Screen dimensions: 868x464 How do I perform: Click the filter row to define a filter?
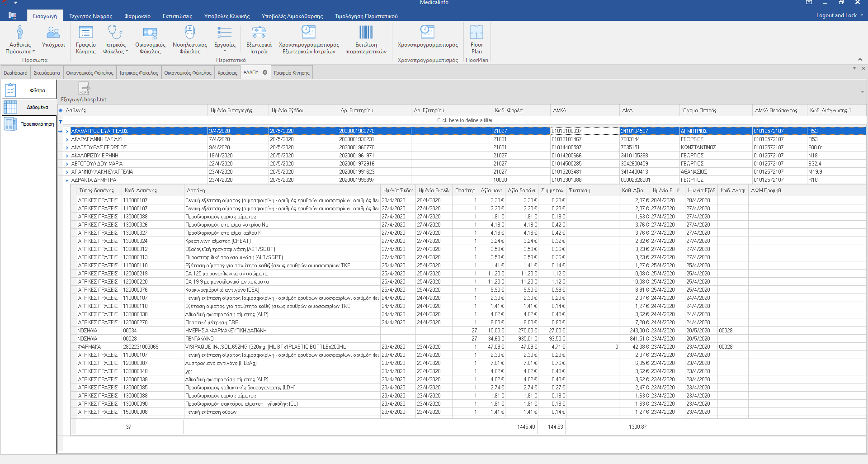click(464, 120)
